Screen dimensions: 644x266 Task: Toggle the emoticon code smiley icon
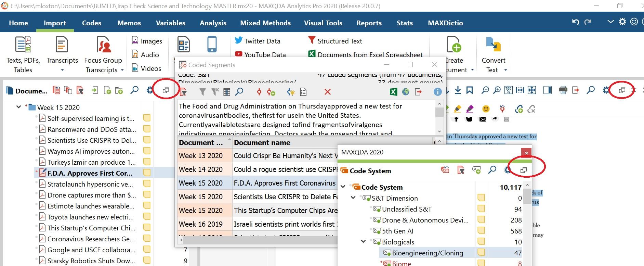pos(486,109)
